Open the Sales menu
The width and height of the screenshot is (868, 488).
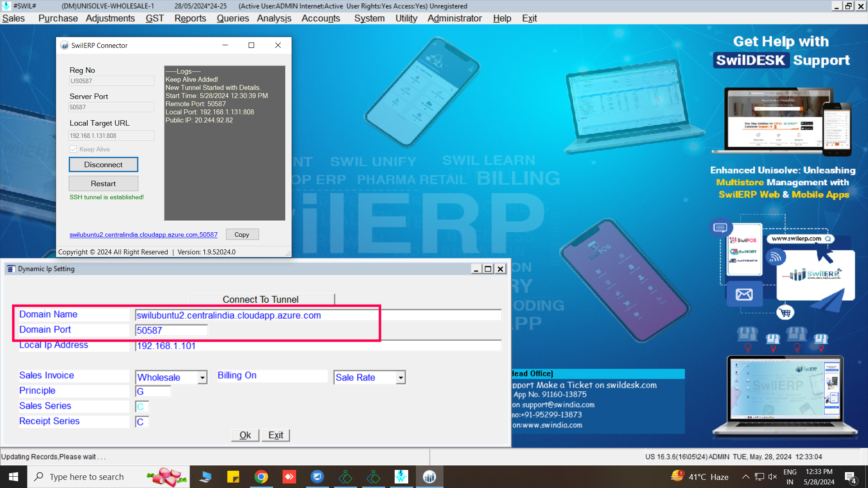point(14,18)
